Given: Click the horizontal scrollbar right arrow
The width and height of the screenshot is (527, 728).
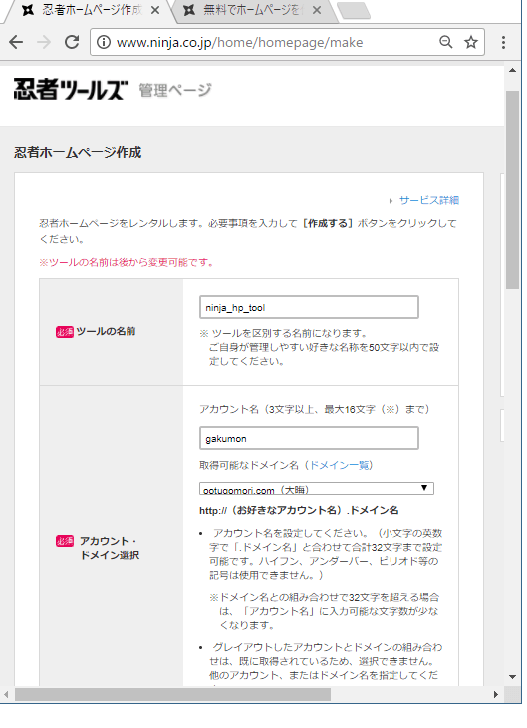Looking at the screenshot, I should (x=496, y=695).
